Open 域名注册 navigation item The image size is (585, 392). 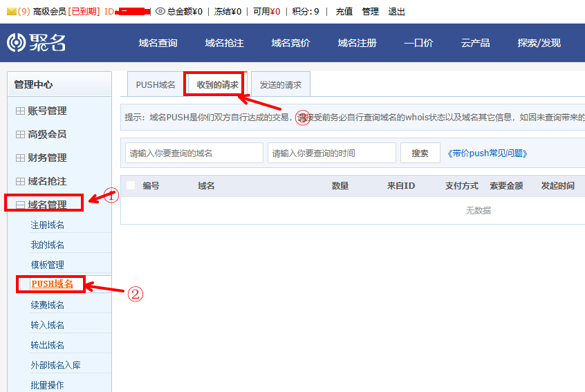click(357, 43)
